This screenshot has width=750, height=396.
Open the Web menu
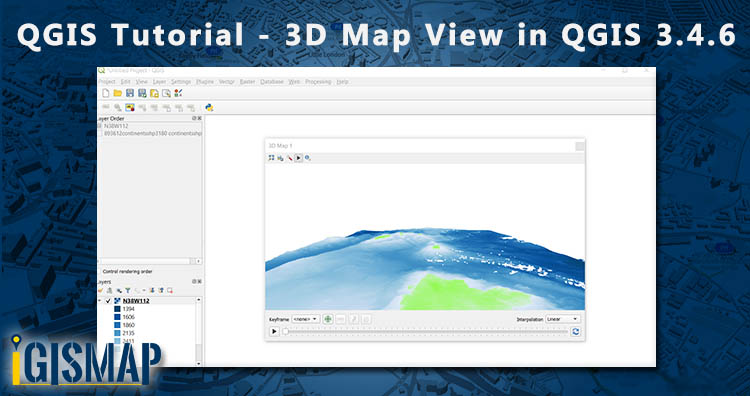click(294, 82)
